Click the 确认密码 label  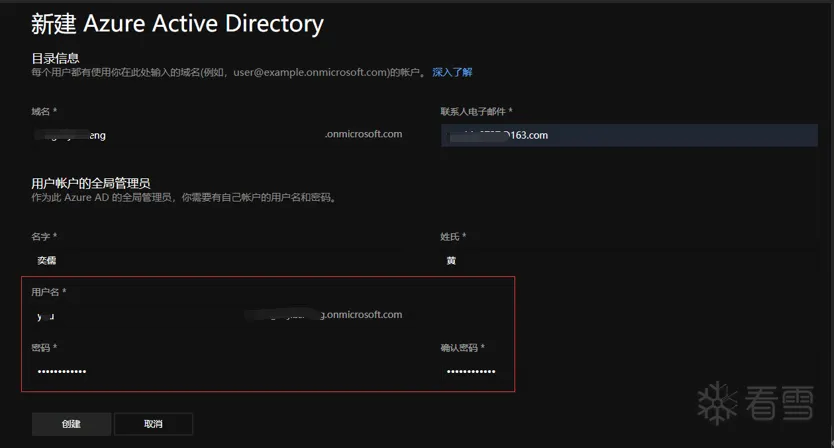coord(462,347)
